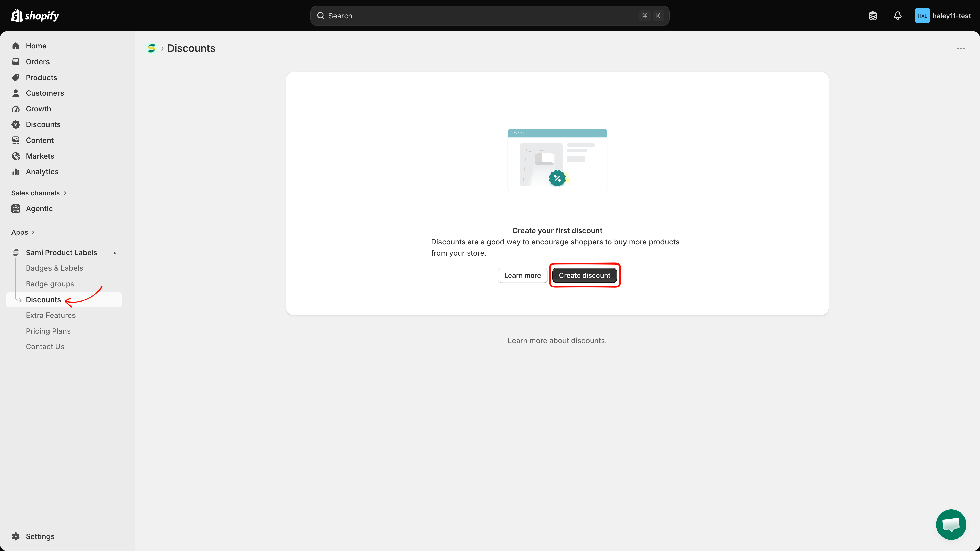Click the search magnifier icon
Screen dimensions: 980x551
[321, 16]
